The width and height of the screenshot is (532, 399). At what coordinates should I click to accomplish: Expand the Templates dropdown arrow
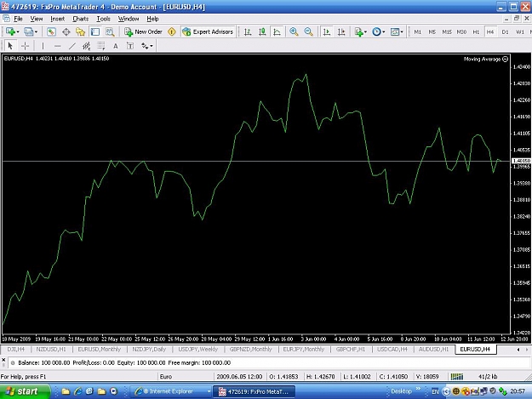(x=402, y=32)
